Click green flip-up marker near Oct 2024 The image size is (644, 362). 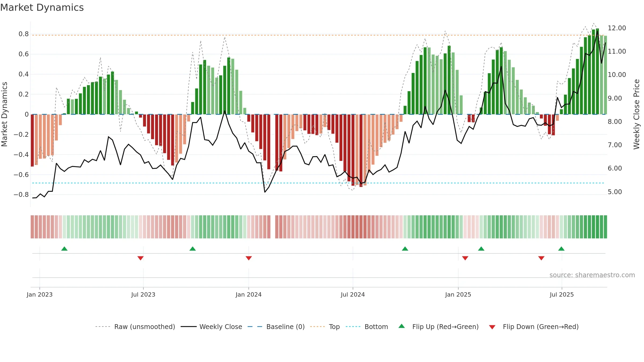click(x=405, y=249)
